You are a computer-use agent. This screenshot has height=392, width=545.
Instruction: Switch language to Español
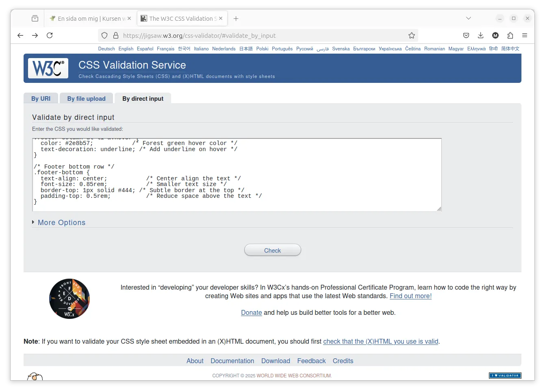(x=145, y=49)
